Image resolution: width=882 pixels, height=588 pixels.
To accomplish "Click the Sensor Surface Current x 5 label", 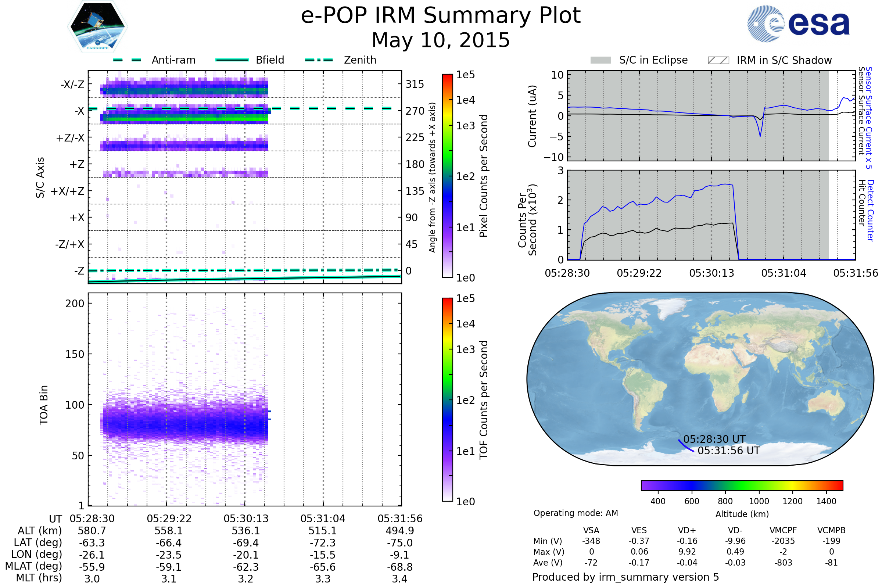I will click(x=869, y=118).
